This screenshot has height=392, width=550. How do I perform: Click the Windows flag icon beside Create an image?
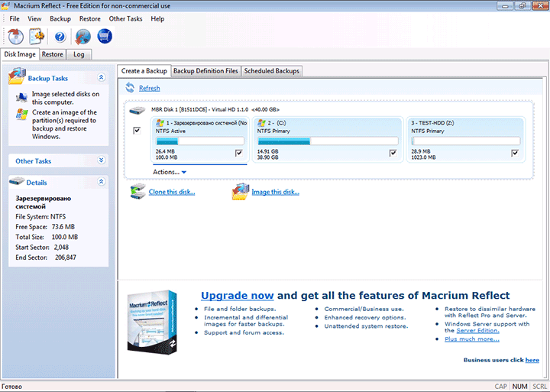pos(22,115)
